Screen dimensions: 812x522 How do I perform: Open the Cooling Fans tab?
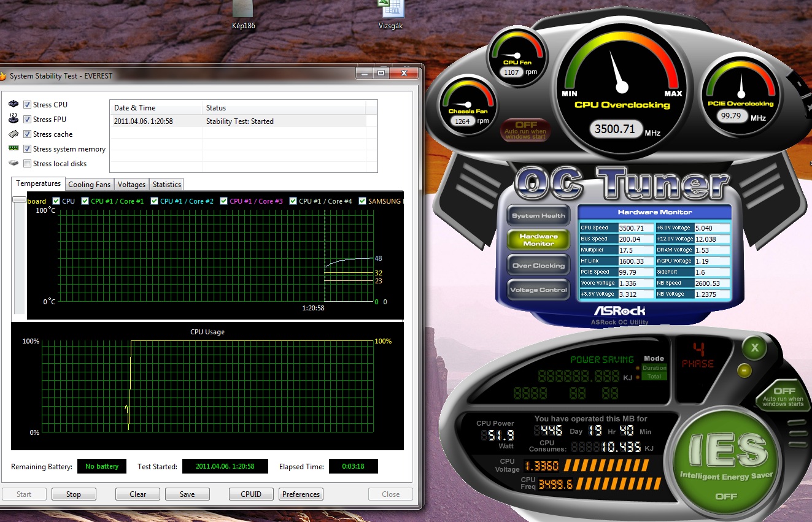(x=90, y=185)
